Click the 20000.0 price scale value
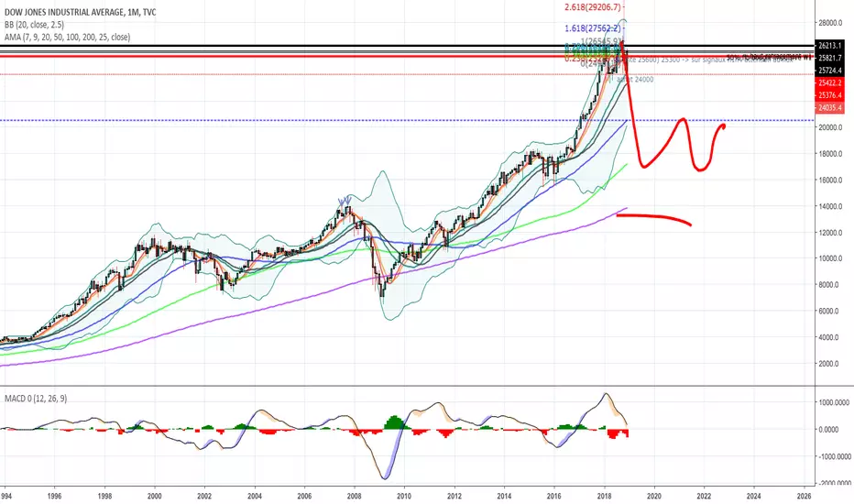Screen dimensions: 854x504 (x=830, y=127)
